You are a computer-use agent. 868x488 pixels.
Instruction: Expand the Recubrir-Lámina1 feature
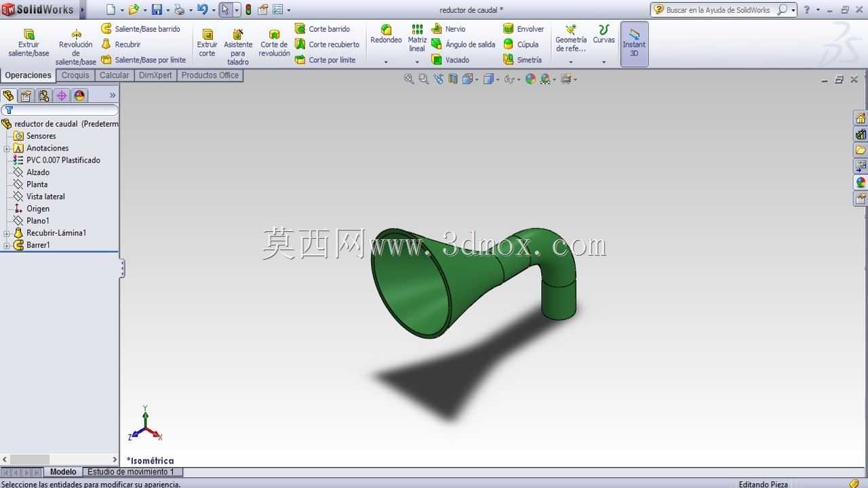7,233
